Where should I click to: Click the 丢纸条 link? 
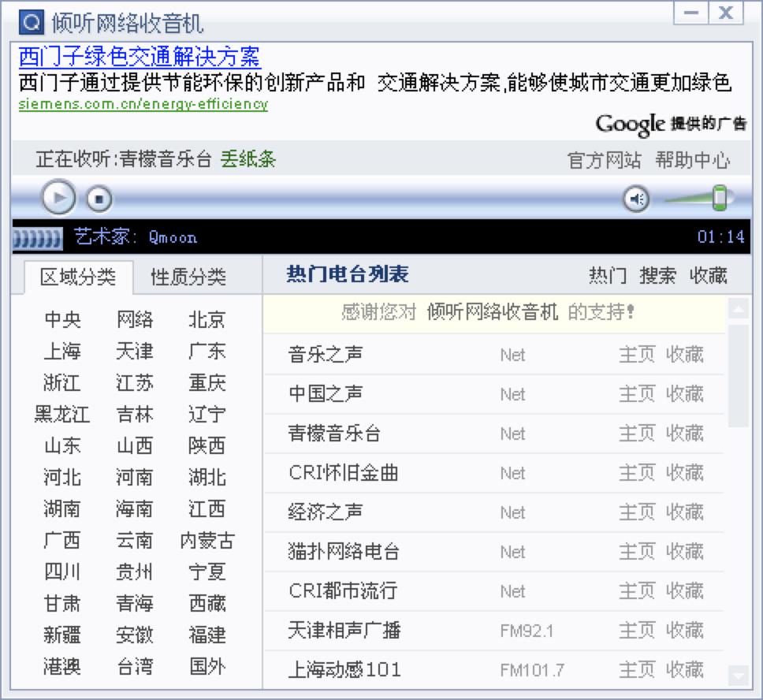[248, 159]
